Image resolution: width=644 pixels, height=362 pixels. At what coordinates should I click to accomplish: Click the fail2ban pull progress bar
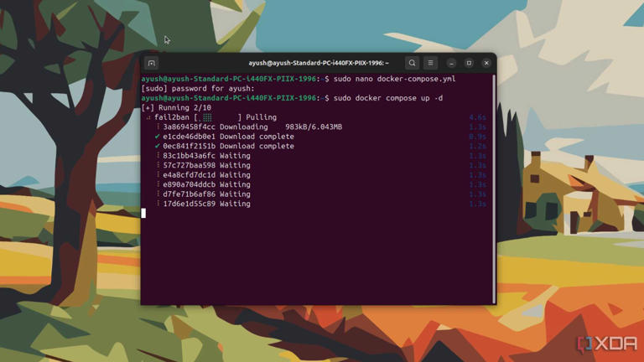click(x=218, y=117)
